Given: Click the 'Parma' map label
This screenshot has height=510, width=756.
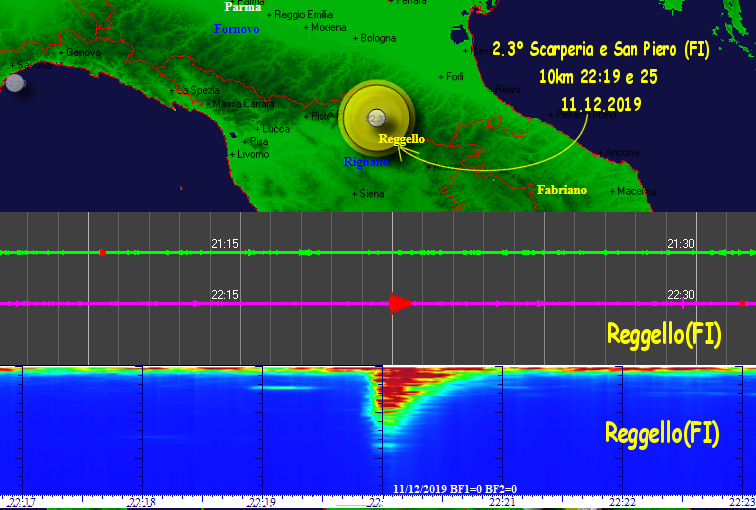Looking at the screenshot, I should (x=243, y=7).
